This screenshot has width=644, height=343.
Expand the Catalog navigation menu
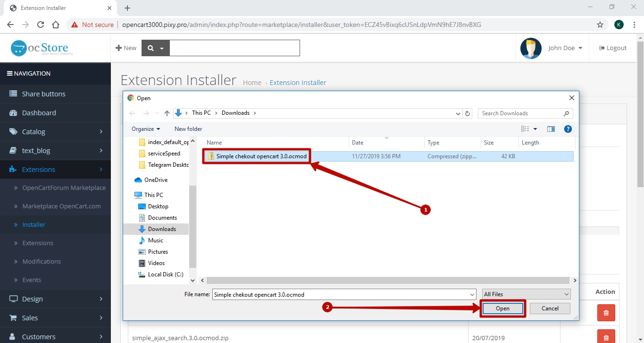click(x=55, y=132)
